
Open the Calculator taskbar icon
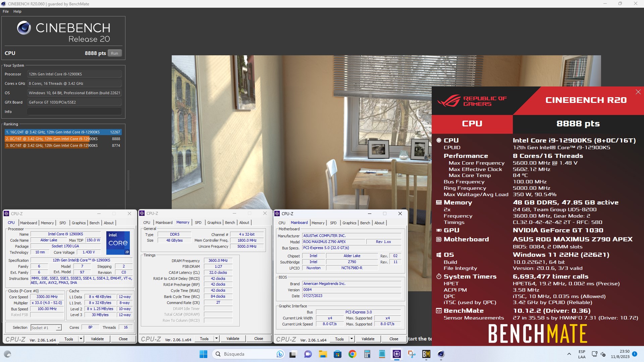tap(367, 354)
